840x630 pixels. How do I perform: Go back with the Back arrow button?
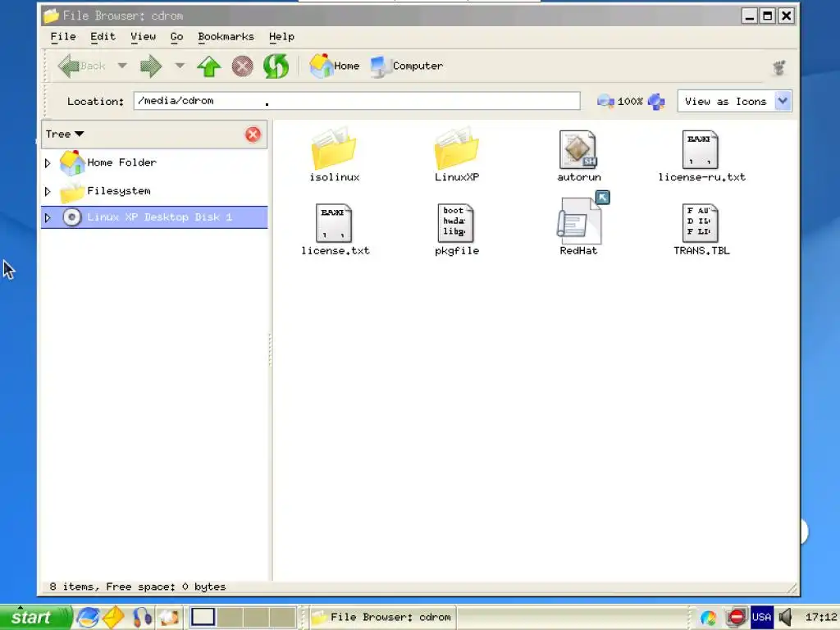coord(81,66)
